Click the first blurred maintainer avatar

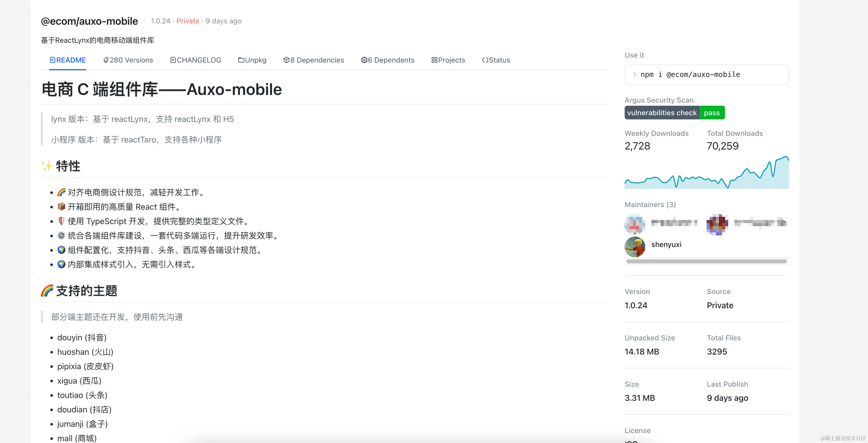coord(635,224)
